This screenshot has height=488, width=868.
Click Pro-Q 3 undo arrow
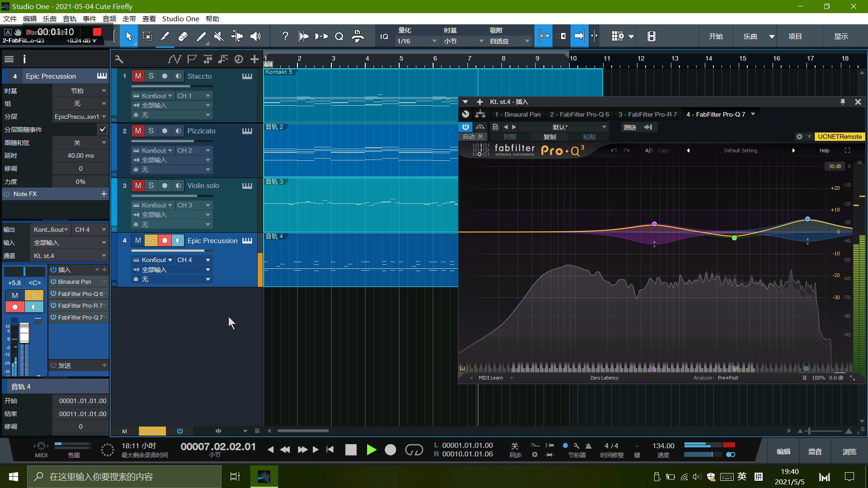coord(613,150)
